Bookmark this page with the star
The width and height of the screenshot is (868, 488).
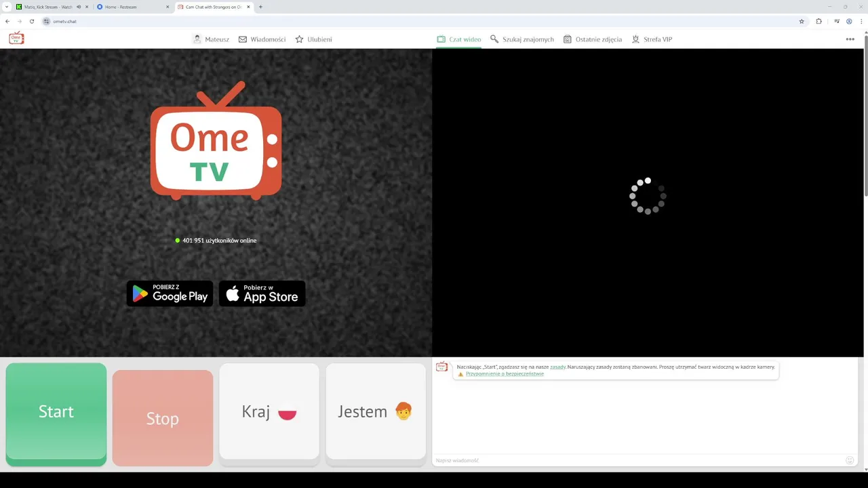[802, 21]
